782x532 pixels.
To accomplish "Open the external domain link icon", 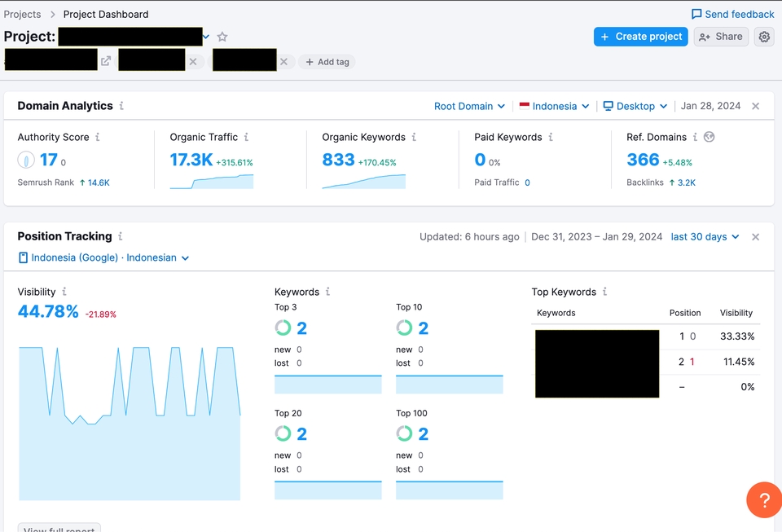I will coord(106,61).
